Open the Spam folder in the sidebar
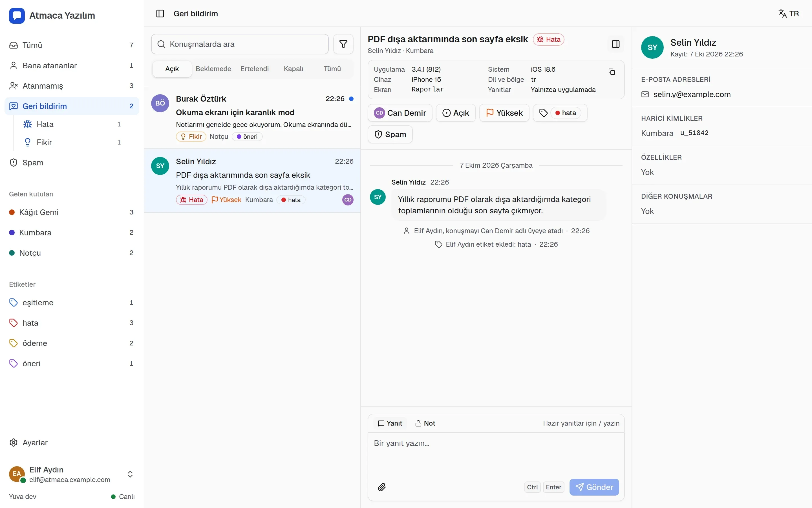The image size is (812, 508). point(72,163)
